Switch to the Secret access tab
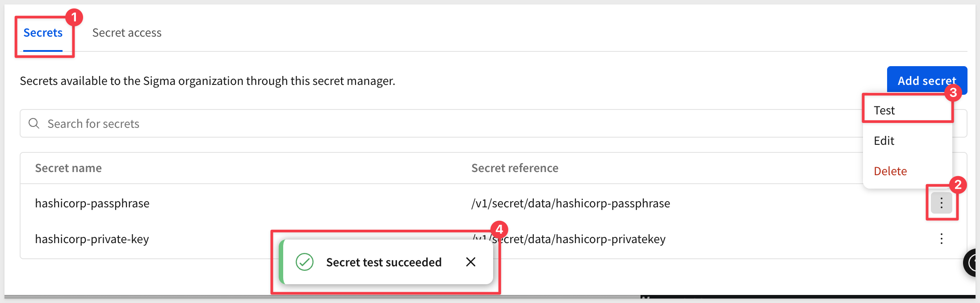The image size is (980, 303). [x=127, y=33]
